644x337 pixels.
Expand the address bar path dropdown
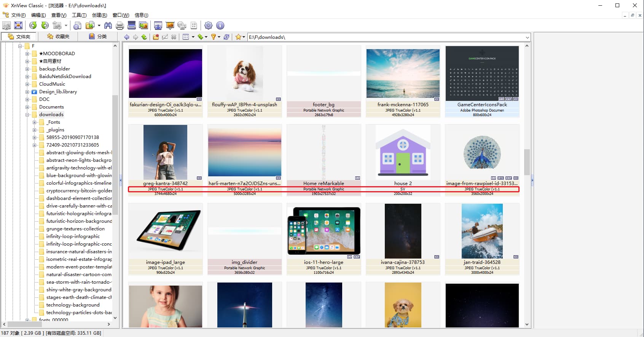click(x=527, y=37)
